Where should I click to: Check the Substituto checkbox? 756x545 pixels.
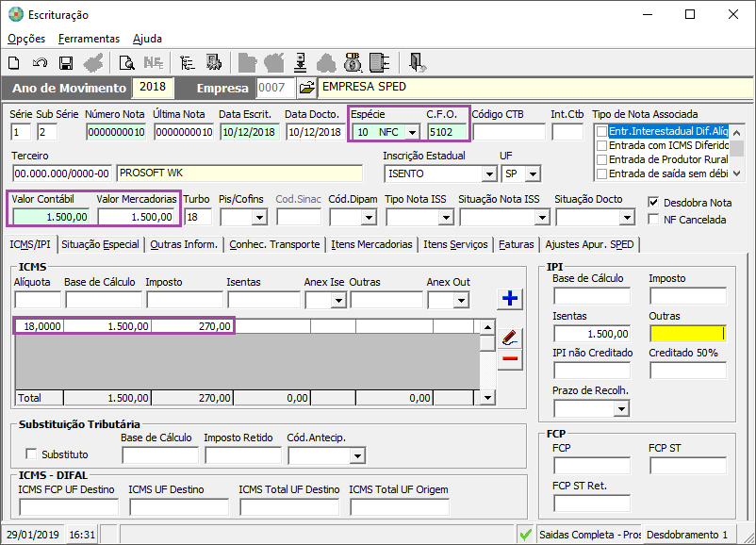32,454
